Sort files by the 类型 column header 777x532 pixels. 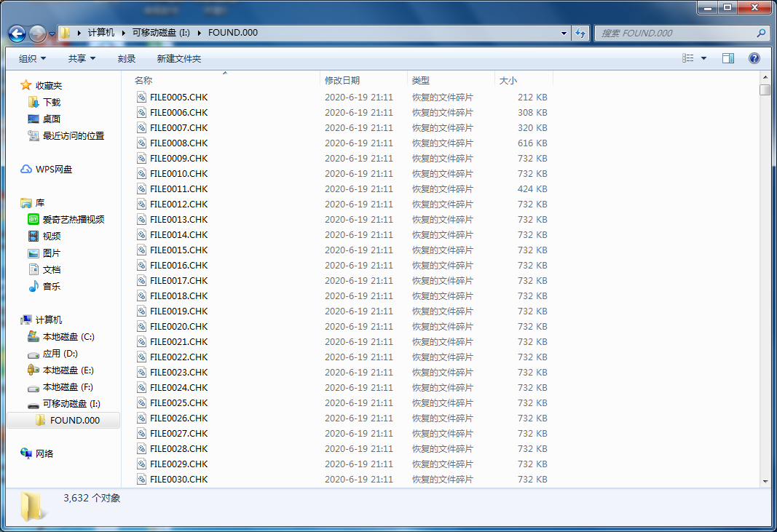(451, 80)
